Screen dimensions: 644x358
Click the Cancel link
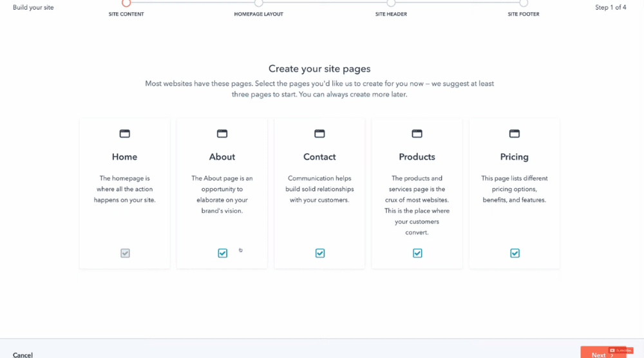[23, 355]
